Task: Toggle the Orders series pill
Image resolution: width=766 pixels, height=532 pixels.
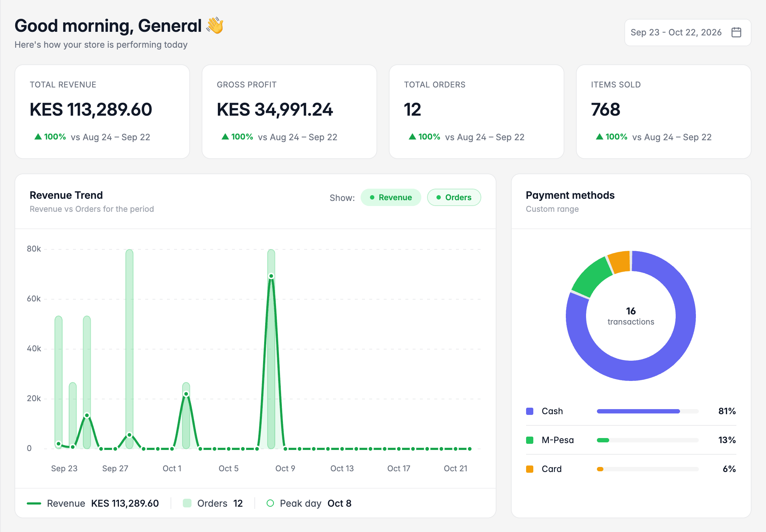Action: 454,197
